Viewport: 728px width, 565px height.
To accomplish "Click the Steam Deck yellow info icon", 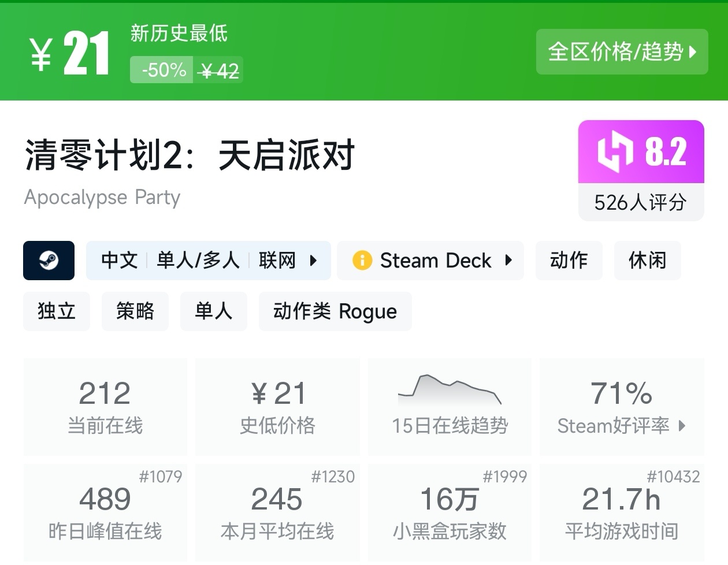I will click(x=362, y=261).
